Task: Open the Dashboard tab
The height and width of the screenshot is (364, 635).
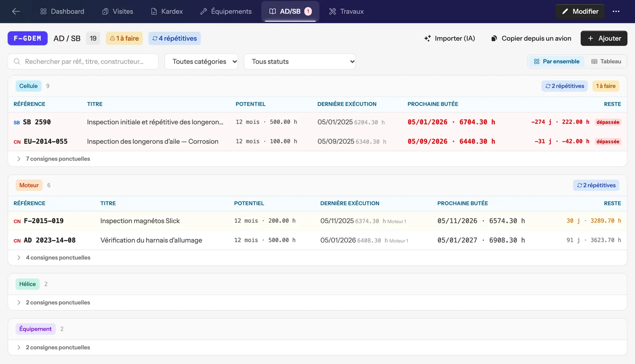Action: pyautogui.click(x=62, y=12)
